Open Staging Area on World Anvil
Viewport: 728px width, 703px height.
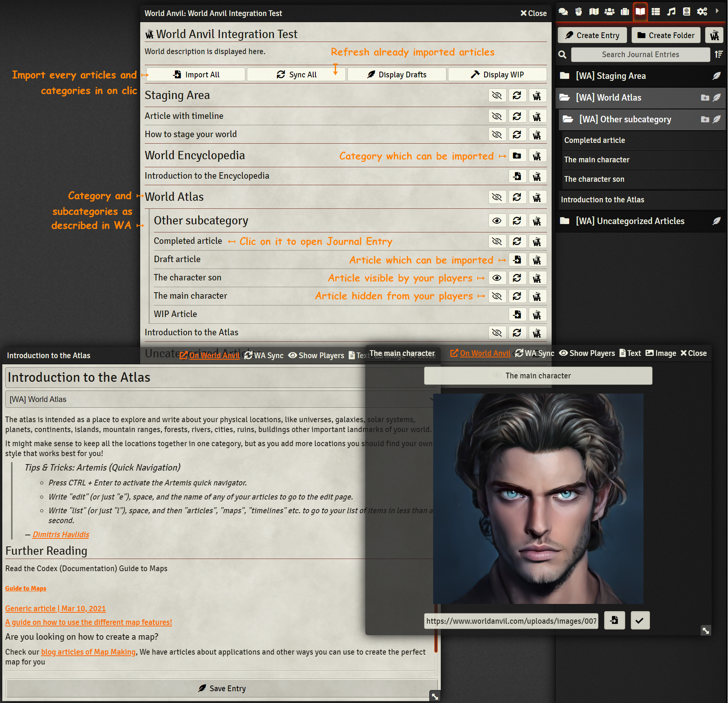[537, 95]
